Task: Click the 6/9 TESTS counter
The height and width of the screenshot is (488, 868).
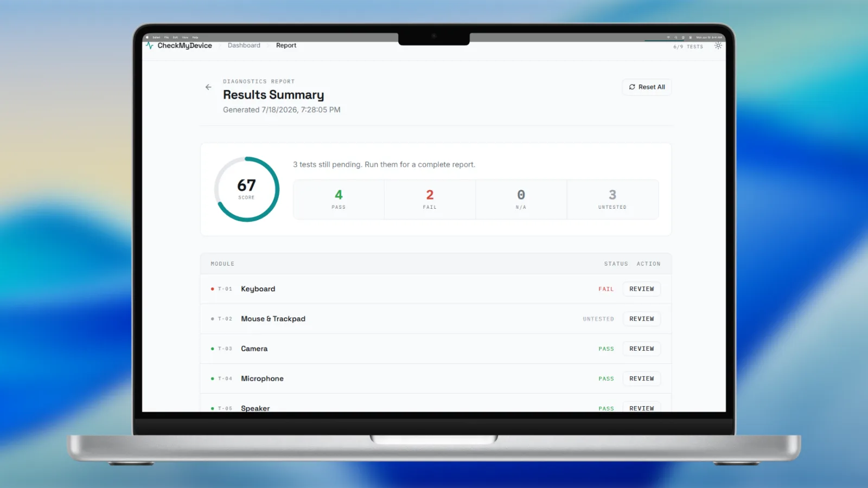Action: 688,47
